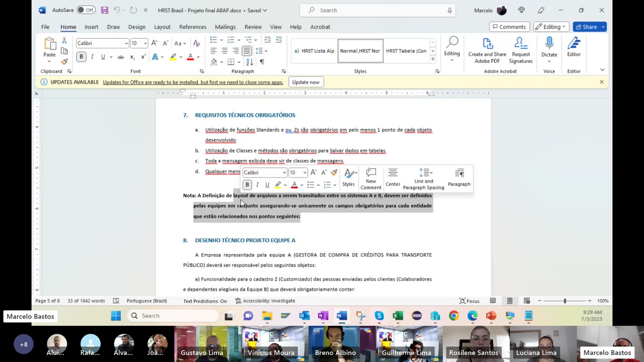644x362 pixels.
Task: Switch to the References tab
Action: pyautogui.click(x=193, y=27)
